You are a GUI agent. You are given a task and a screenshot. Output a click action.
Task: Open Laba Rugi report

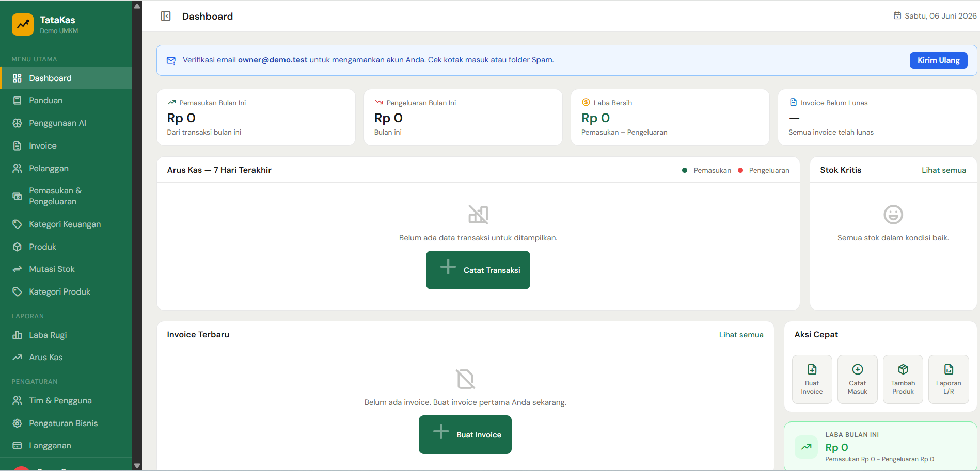66,335
